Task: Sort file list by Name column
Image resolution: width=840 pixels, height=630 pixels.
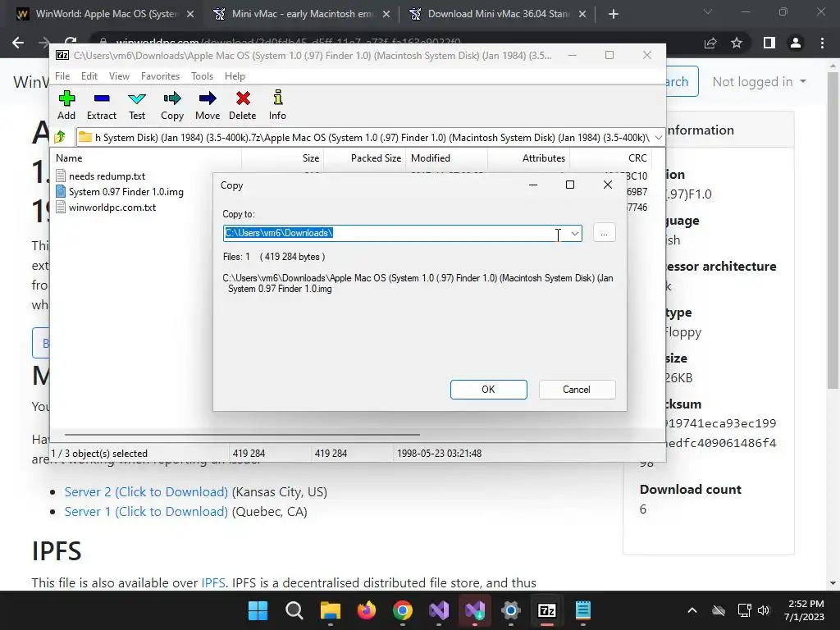Action: pos(147,158)
